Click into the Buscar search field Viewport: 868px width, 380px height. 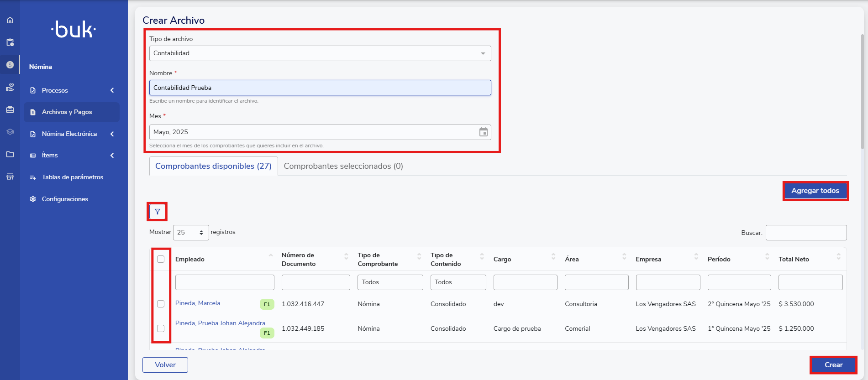pyautogui.click(x=806, y=233)
